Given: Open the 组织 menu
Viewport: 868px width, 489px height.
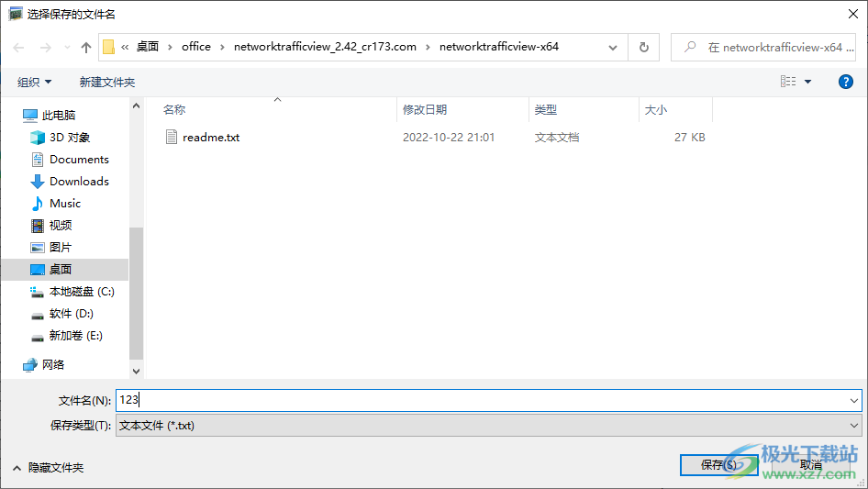Looking at the screenshot, I should (x=34, y=82).
